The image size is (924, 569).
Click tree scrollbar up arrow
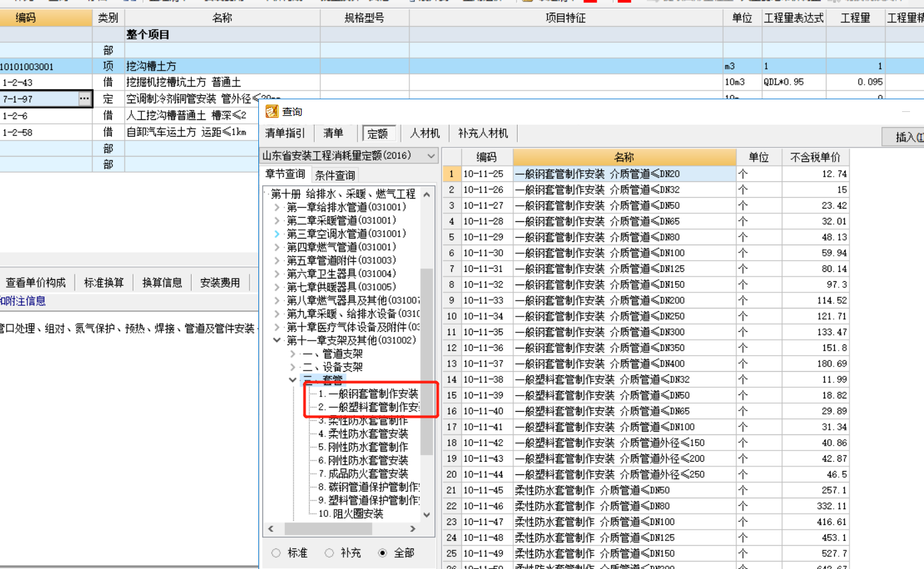tap(427, 193)
